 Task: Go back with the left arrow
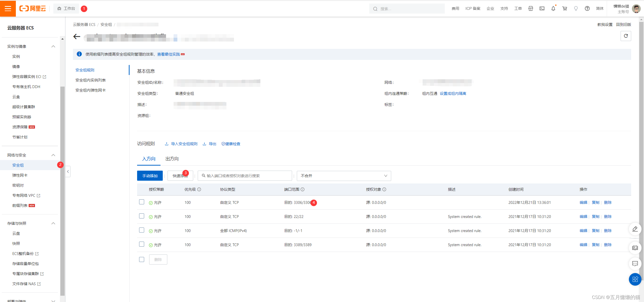click(x=77, y=37)
